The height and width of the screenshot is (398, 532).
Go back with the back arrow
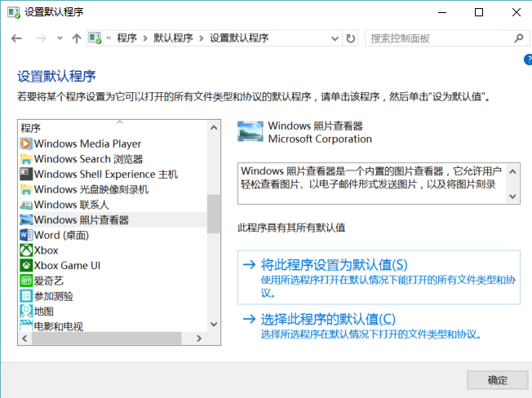tap(16, 38)
